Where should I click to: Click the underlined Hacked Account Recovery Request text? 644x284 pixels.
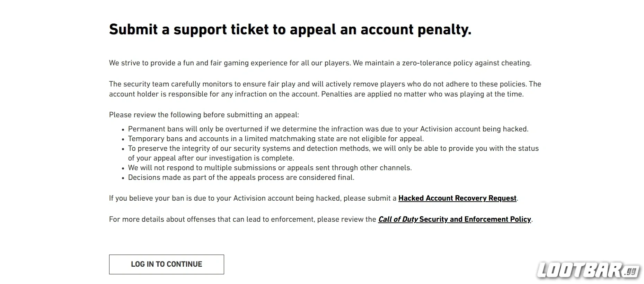tap(457, 198)
